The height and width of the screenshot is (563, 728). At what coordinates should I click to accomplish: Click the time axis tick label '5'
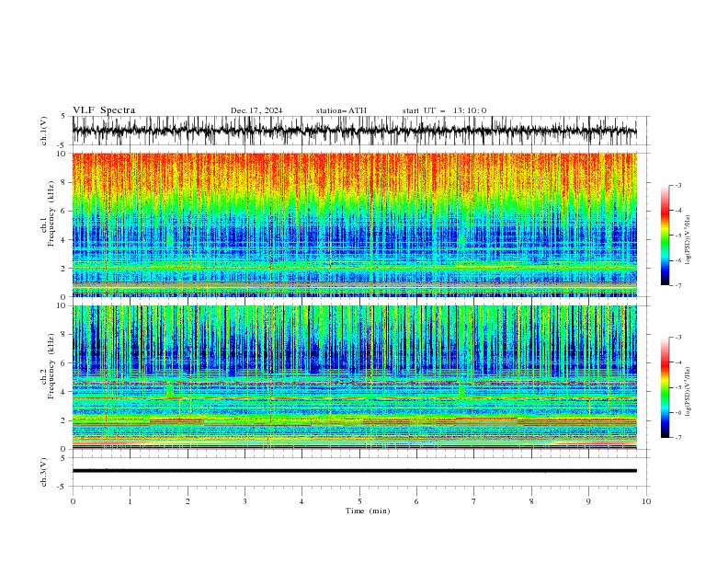coord(359,501)
